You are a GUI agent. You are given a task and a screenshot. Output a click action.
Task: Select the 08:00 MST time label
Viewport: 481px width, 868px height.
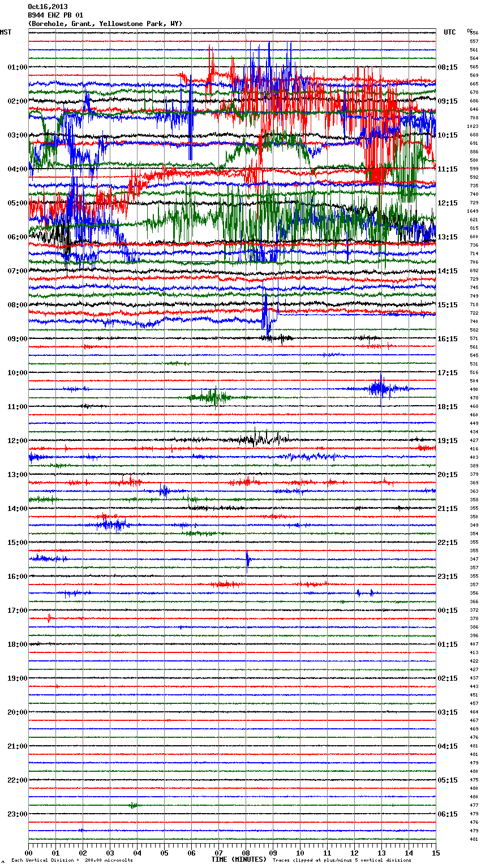pos(18,305)
